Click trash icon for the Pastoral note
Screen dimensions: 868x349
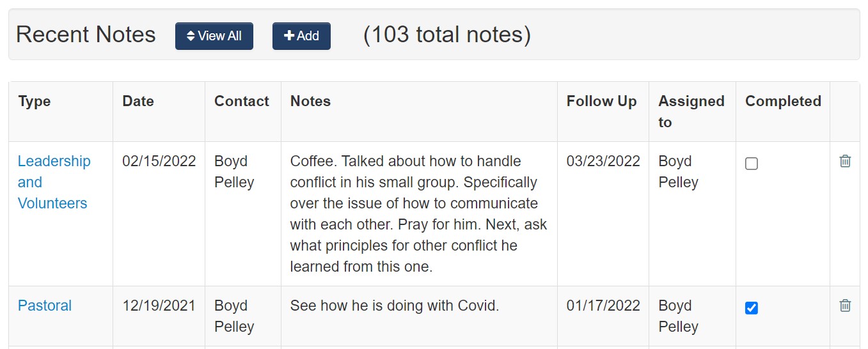845,306
